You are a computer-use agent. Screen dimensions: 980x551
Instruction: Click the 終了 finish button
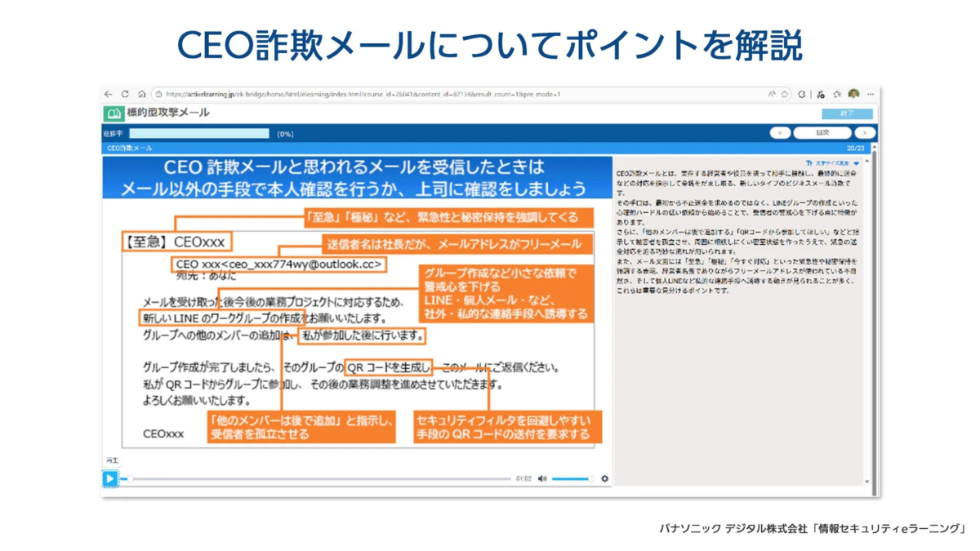[x=847, y=114]
